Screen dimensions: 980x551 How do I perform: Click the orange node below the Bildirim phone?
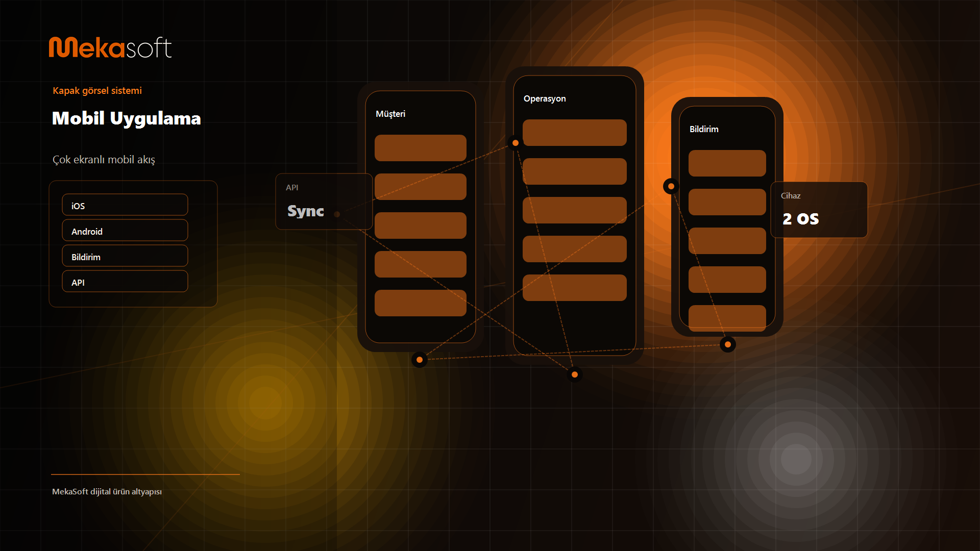[728, 344]
